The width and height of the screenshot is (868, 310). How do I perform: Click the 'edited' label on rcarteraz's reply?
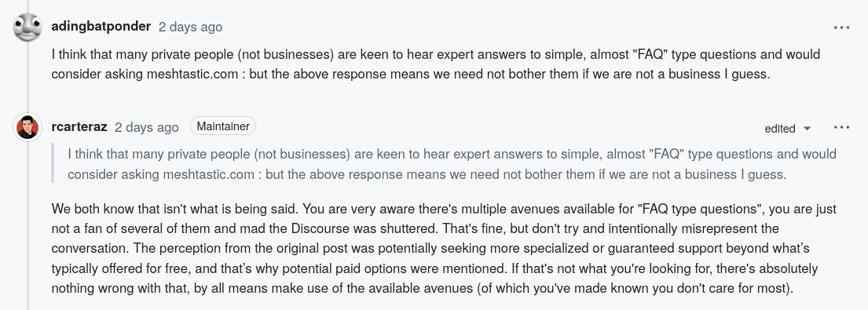coord(780,129)
